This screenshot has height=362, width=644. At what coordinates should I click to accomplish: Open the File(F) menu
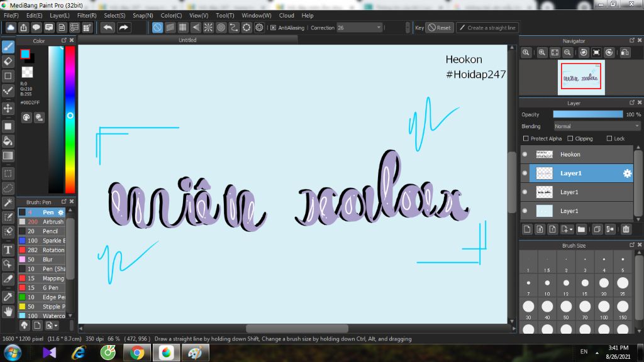(x=11, y=15)
